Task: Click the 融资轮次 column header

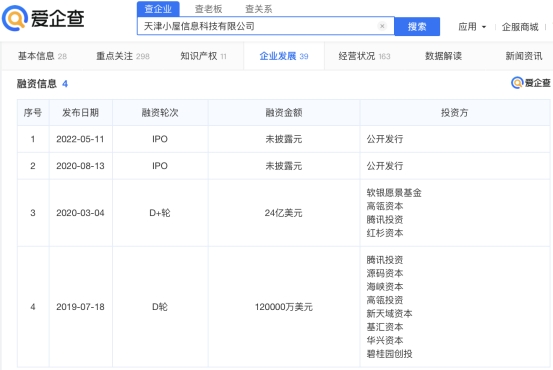Action: tap(160, 113)
